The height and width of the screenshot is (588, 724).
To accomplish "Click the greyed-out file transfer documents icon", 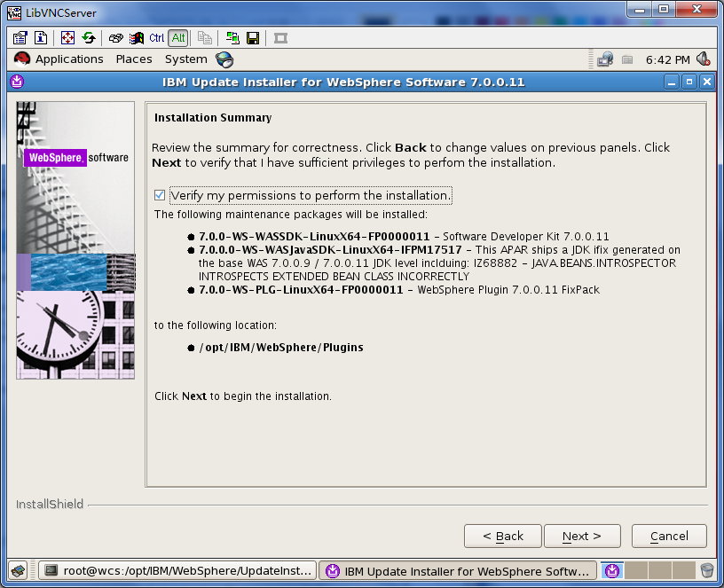I will pos(205,38).
